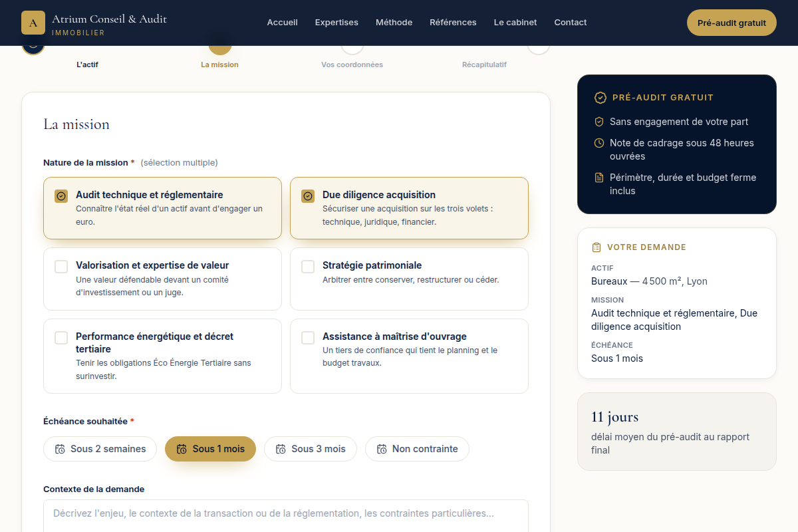Image resolution: width=798 pixels, height=532 pixels.
Task: Click the shield icon next to Sans engagement
Action: tap(599, 122)
